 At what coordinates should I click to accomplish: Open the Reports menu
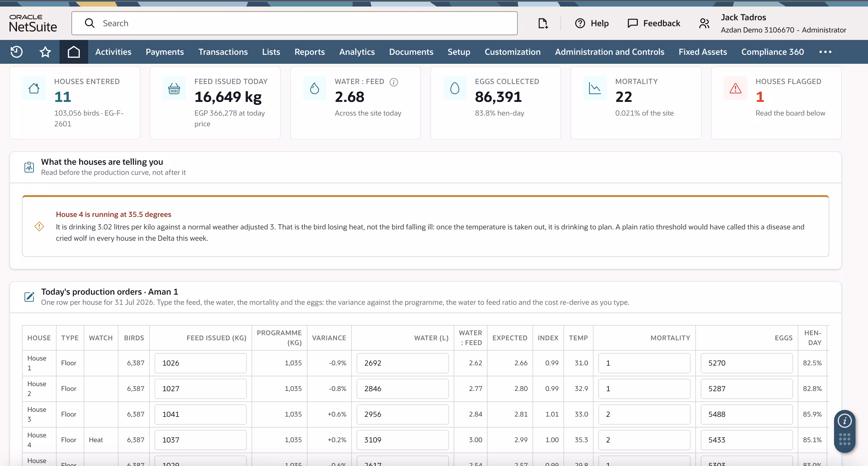(x=310, y=52)
